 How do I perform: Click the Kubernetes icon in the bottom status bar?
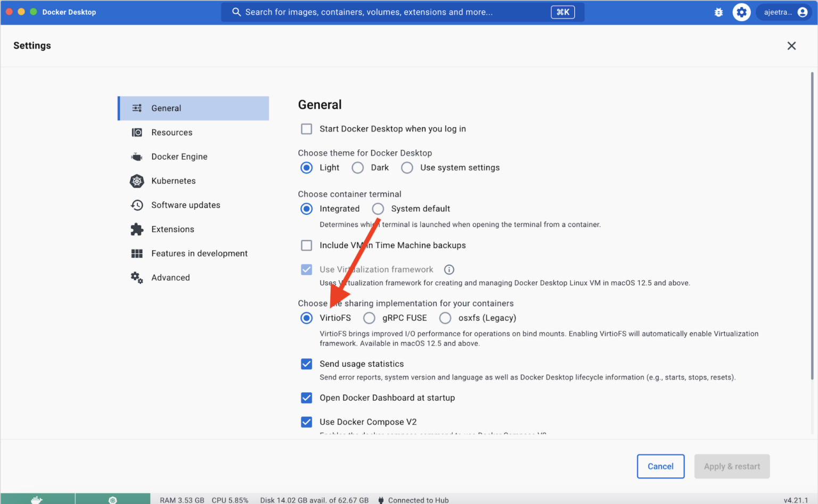(x=112, y=499)
